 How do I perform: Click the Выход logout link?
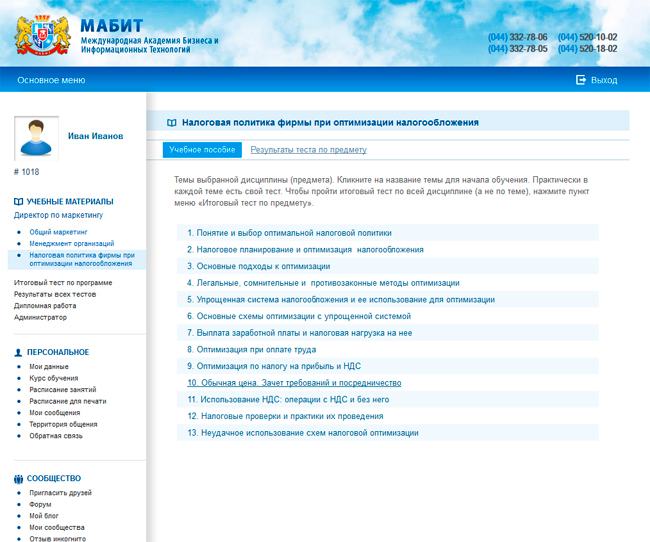click(604, 79)
